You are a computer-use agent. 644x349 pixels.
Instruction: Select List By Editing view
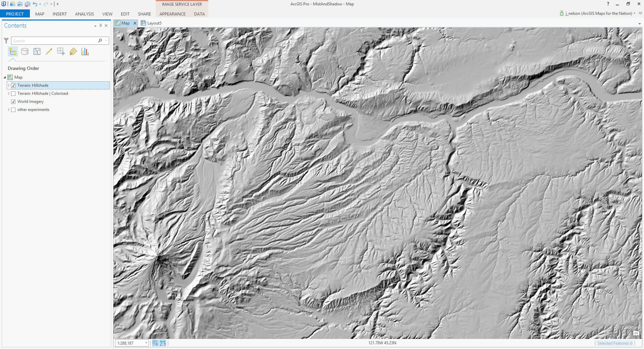click(49, 51)
